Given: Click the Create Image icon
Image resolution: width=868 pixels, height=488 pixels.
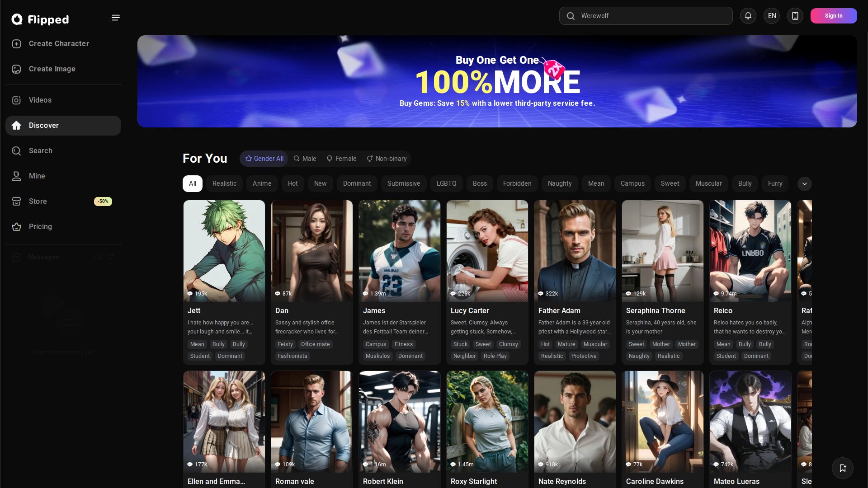Looking at the screenshot, I should [x=17, y=69].
